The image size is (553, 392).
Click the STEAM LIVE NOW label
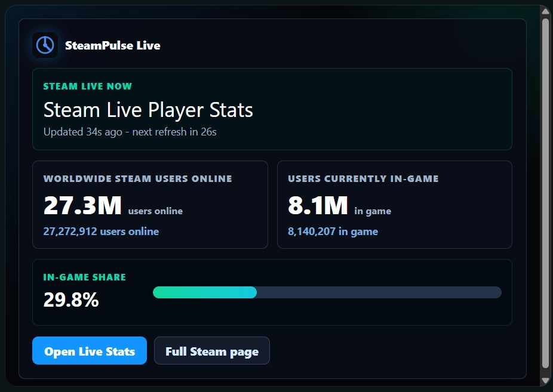[x=87, y=87]
